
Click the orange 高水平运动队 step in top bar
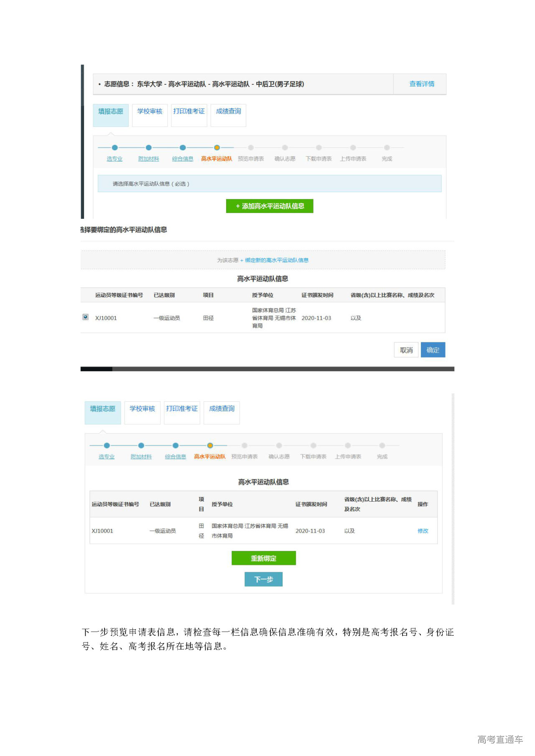pos(217,159)
